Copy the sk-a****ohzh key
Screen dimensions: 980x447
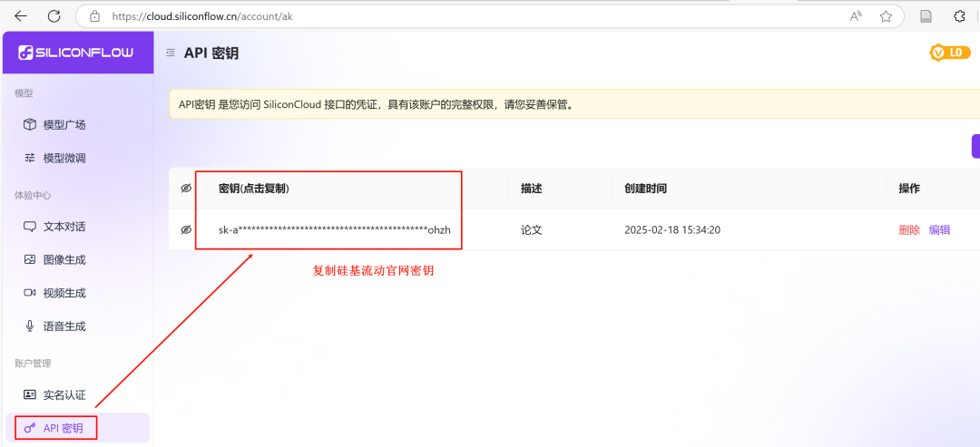(334, 229)
